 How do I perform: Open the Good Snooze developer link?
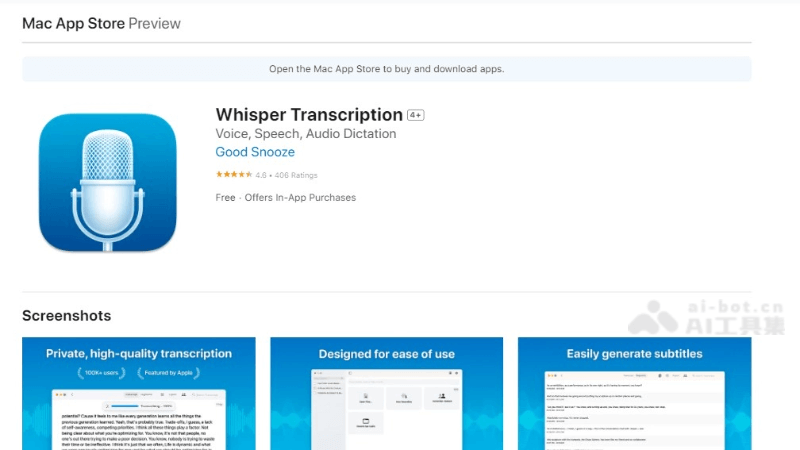coord(255,152)
